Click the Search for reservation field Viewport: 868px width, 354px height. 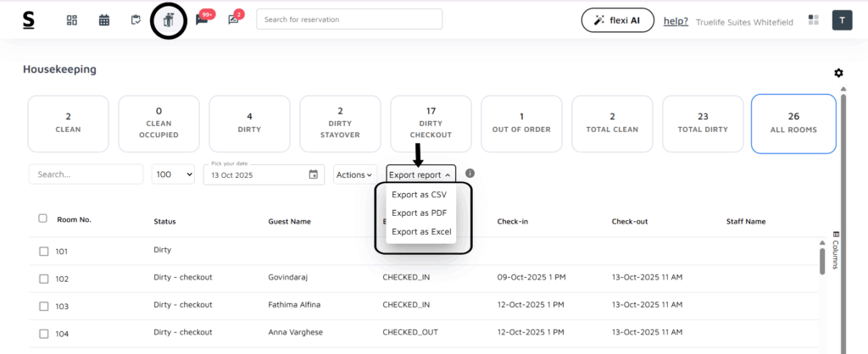click(348, 19)
